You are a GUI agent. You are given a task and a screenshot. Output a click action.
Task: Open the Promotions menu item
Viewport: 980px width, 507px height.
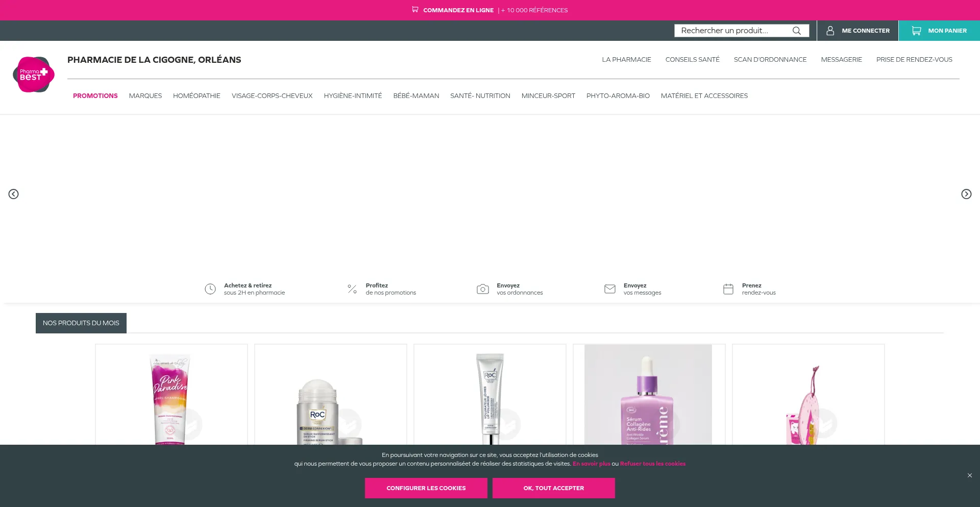(x=95, y=96)
